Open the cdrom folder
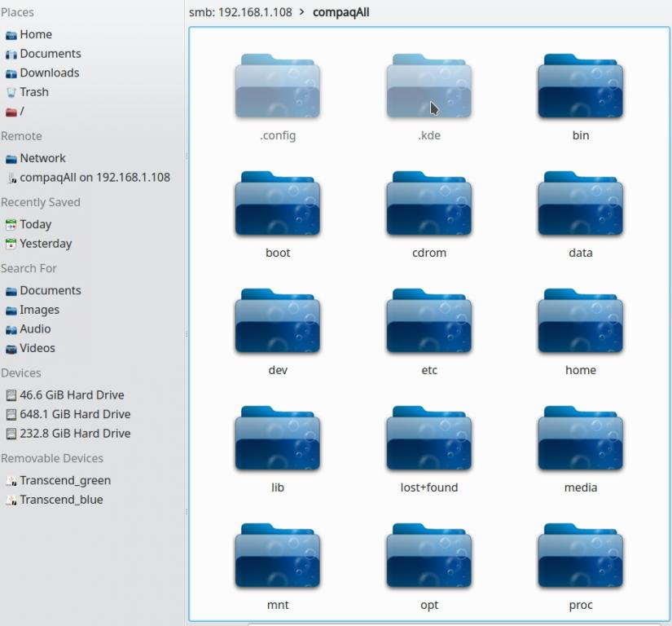This screenshot has height=626, width=672. (428, 205)
